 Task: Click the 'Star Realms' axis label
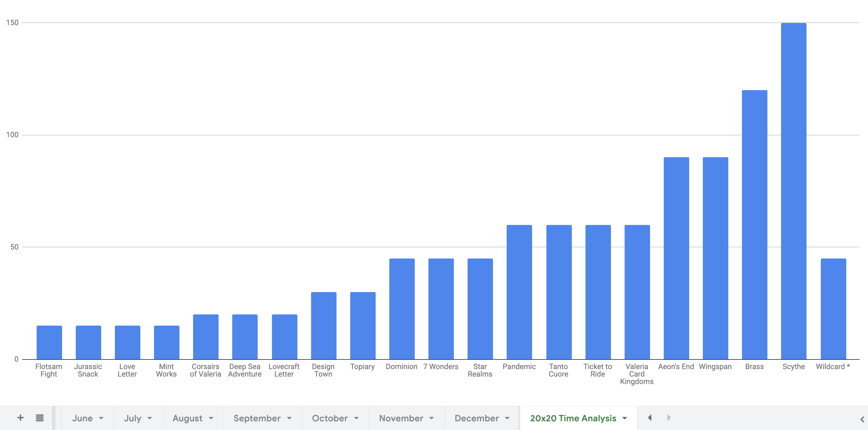pyautogui.click(x=480, y=370)
